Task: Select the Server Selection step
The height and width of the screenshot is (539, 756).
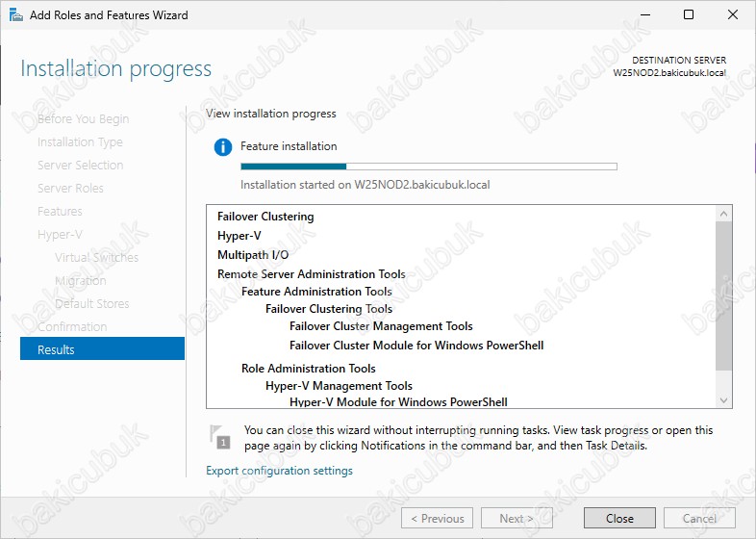Action: point(81,165)
